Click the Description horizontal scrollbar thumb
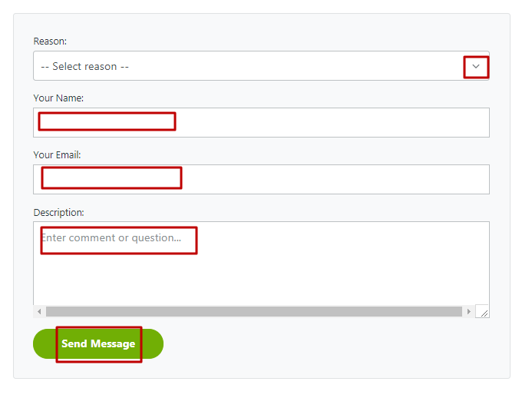 pyautogui.click(x=253, y=312)
